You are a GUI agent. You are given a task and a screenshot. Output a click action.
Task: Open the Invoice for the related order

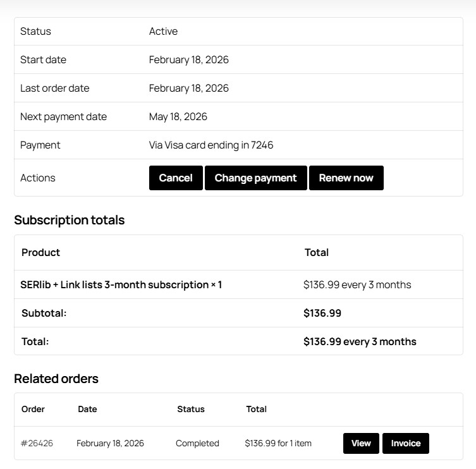[406, 443]
